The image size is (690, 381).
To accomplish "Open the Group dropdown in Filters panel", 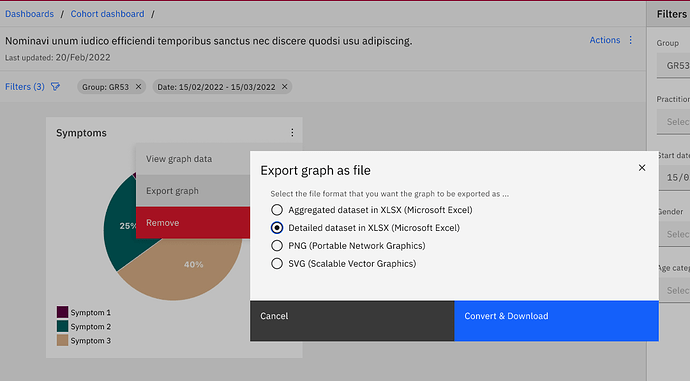I will [673, 66].
